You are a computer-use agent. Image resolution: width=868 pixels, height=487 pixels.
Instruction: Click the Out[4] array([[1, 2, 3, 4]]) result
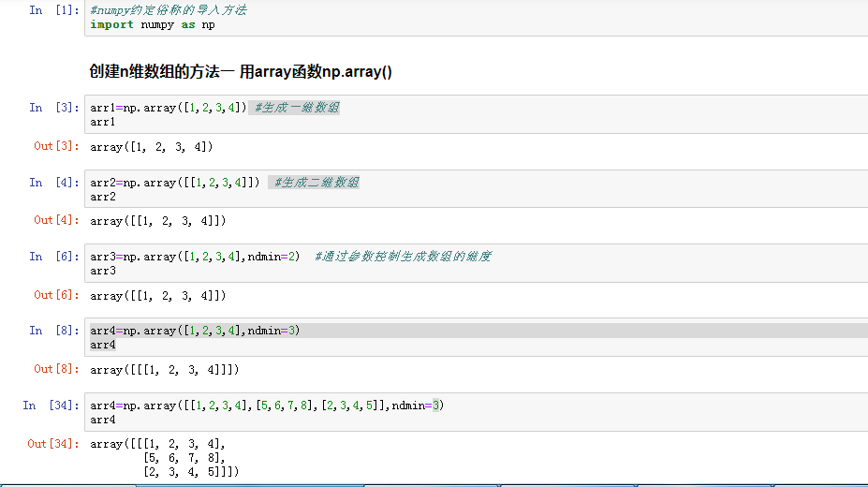[x=158, y=221]
